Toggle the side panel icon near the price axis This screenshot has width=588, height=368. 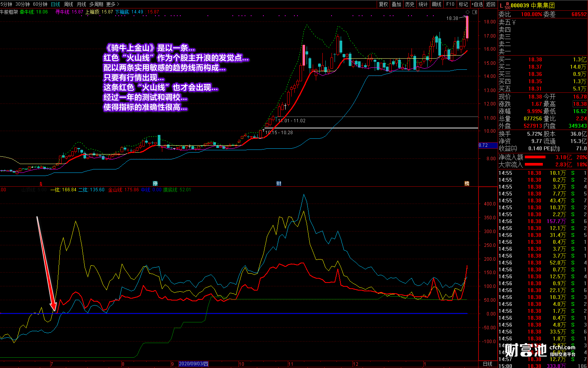point(475,12)
